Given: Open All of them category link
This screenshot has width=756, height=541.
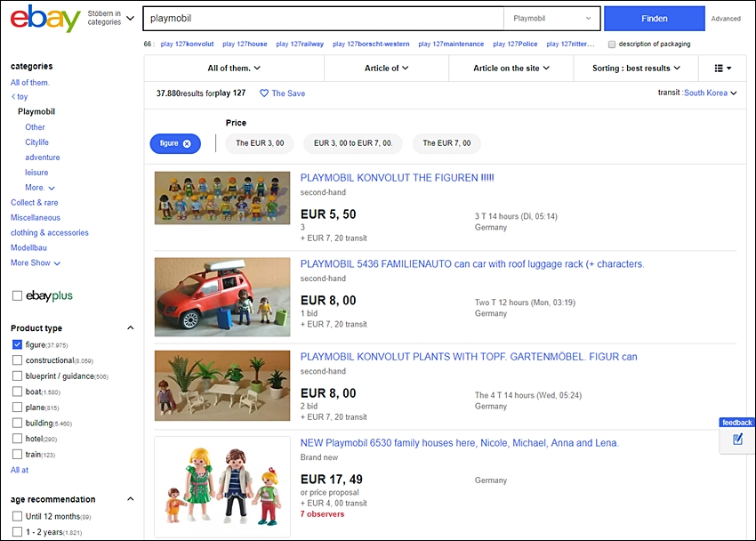Looking at the screenshot, I should [x=30, y=83].
